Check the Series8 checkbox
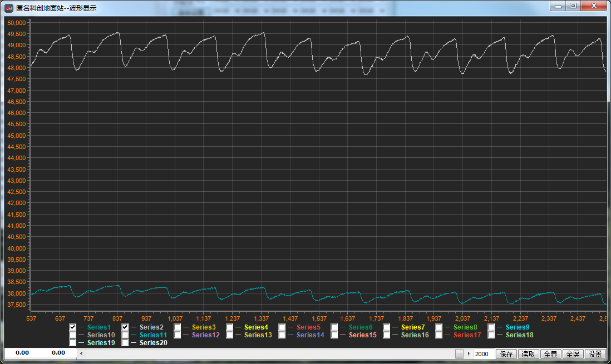Viewport: 611px width, 364px height. pyautogui.click(x=438, y=327)
